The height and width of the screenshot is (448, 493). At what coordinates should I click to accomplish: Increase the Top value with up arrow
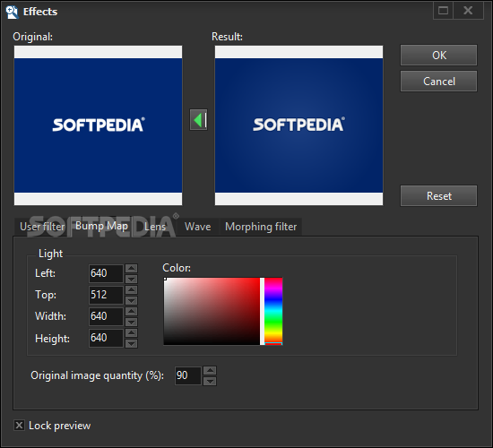(x=131, y=290)
